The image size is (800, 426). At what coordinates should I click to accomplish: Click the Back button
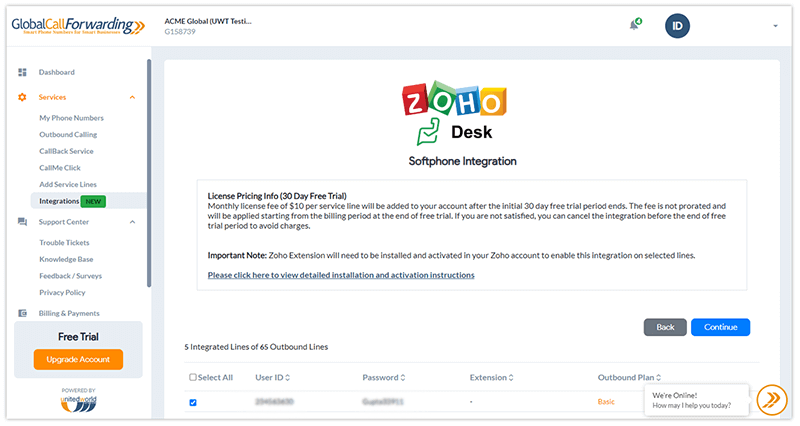click(x=665, y=327)
